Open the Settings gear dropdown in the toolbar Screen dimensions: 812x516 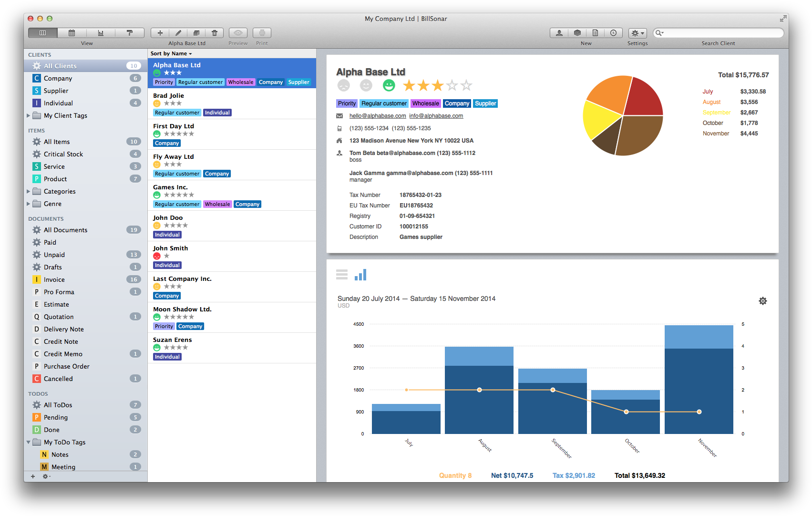[x=637, y=33]
